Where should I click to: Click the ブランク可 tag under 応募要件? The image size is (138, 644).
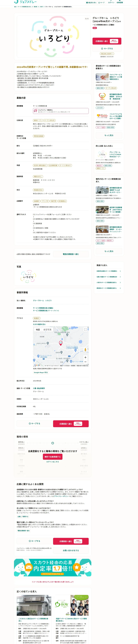coord(45,201)
